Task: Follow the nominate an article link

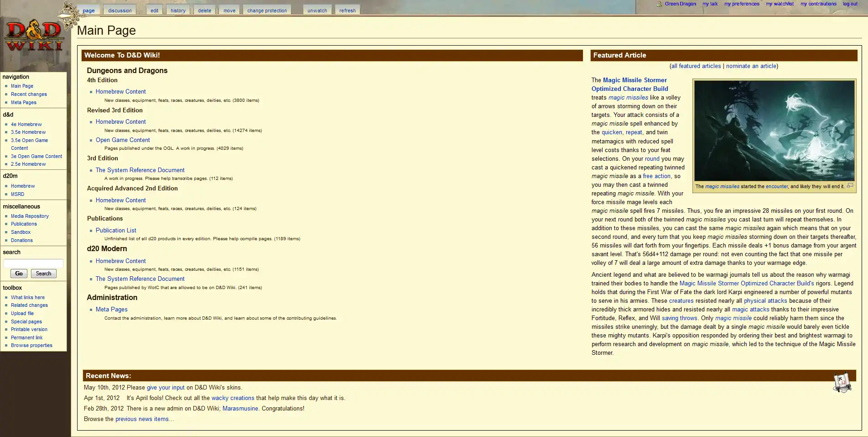Action: point(751,66)
